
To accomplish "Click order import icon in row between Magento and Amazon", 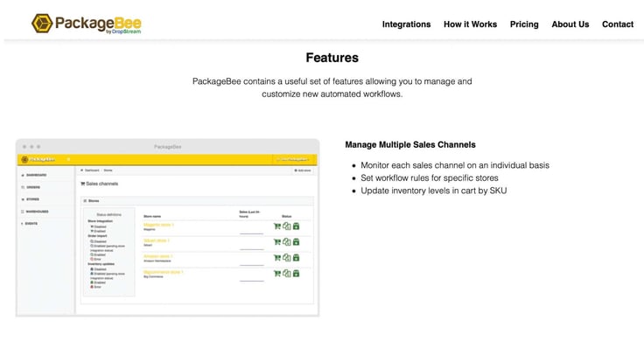I will tap(287, 242).
